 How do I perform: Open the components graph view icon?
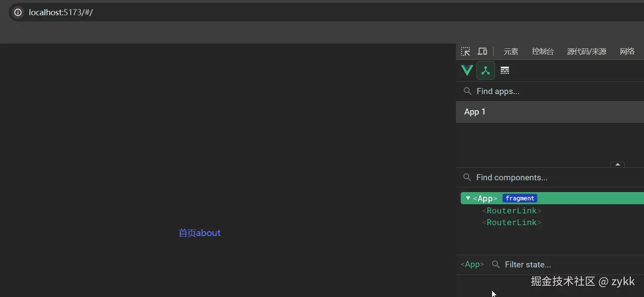click(486, 70)
